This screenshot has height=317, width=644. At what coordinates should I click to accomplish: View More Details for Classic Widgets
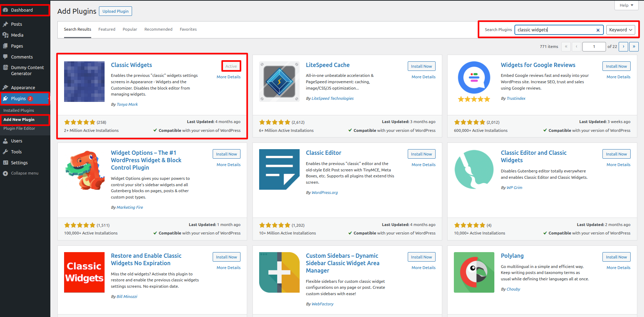[x=229, y=77]
